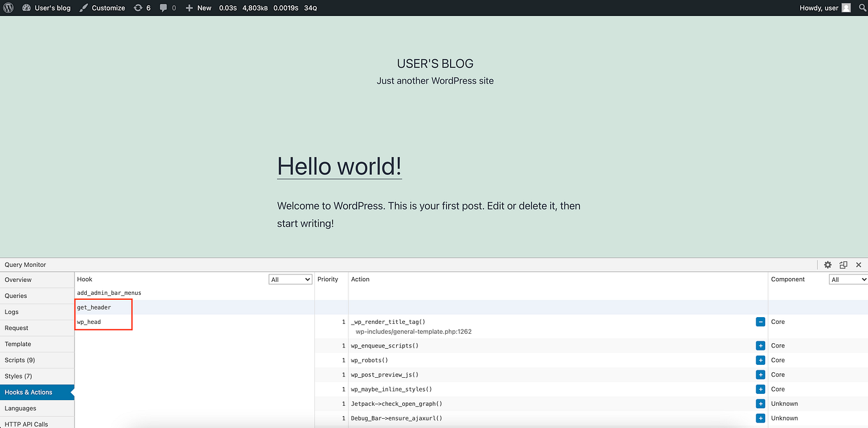Click Customize in the admin bar
This screenshot has height=428, width=868.
102,8
